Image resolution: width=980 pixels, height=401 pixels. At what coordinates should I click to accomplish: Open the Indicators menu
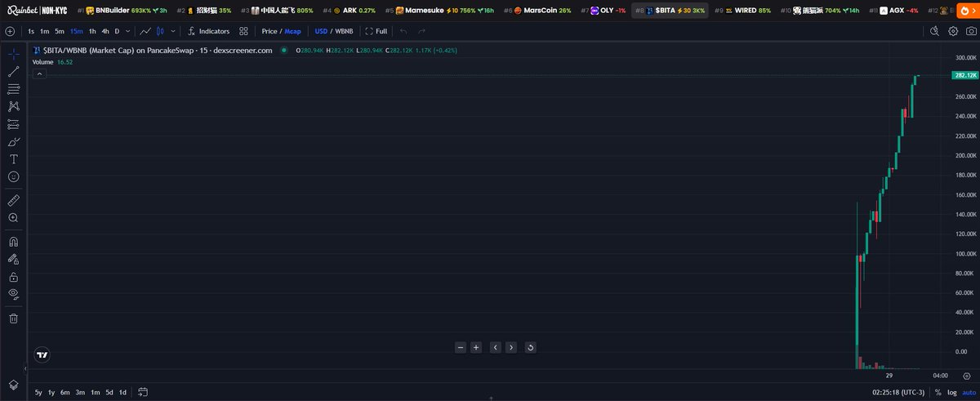click(x=207, y=31)
